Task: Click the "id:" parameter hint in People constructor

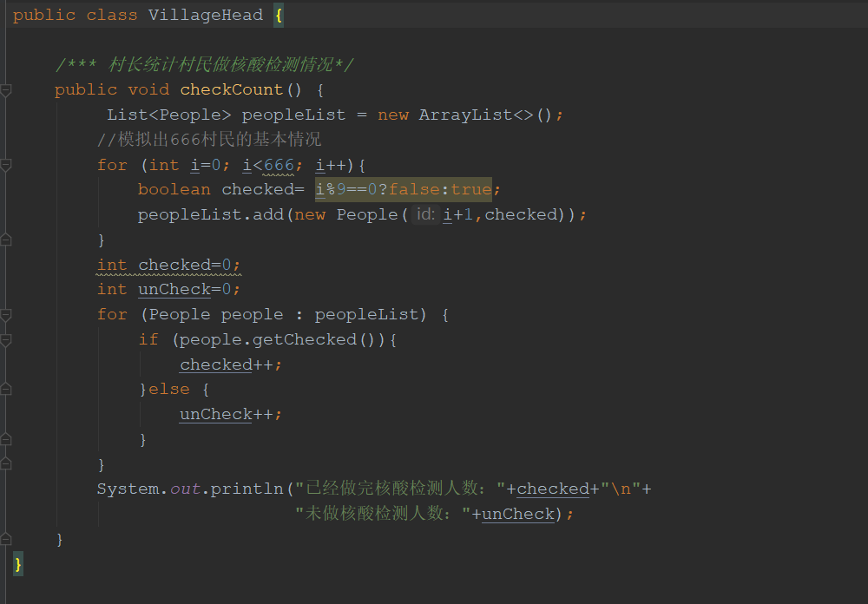Action: tap(424, 214)
